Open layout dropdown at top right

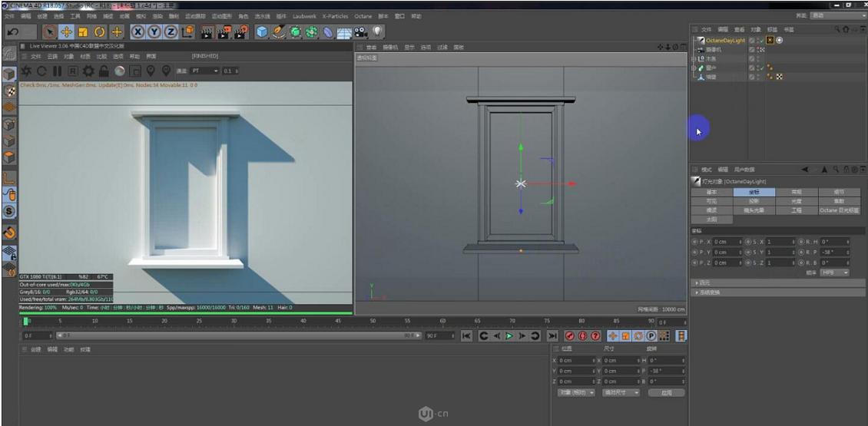coord(838,15)
